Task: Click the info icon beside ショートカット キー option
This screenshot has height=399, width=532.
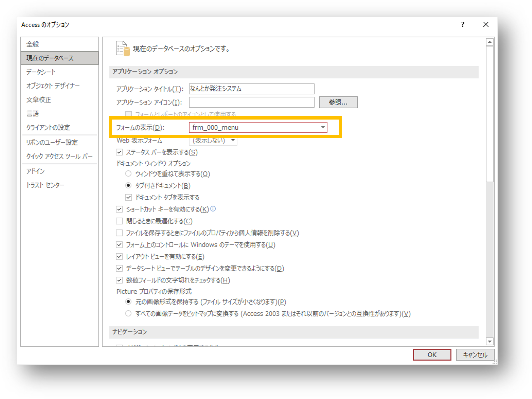Action: point(213,209)
